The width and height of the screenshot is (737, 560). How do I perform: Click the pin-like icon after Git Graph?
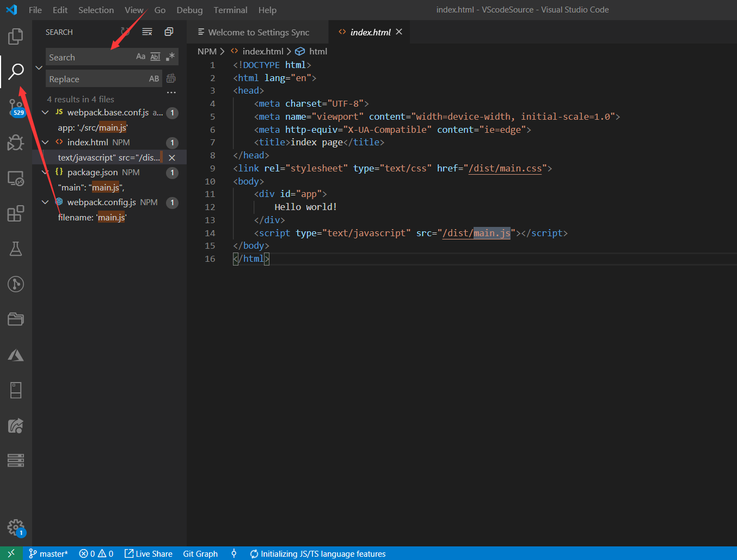pos(234,553)
